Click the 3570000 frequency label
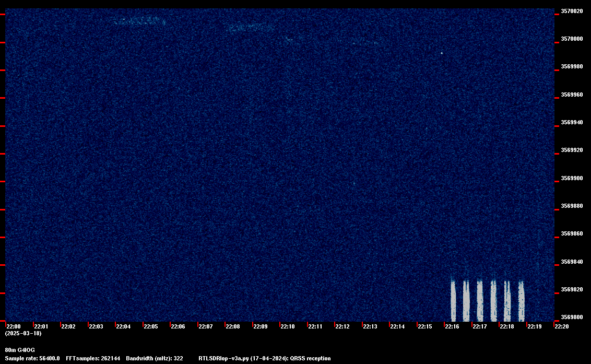 [572, 39]
